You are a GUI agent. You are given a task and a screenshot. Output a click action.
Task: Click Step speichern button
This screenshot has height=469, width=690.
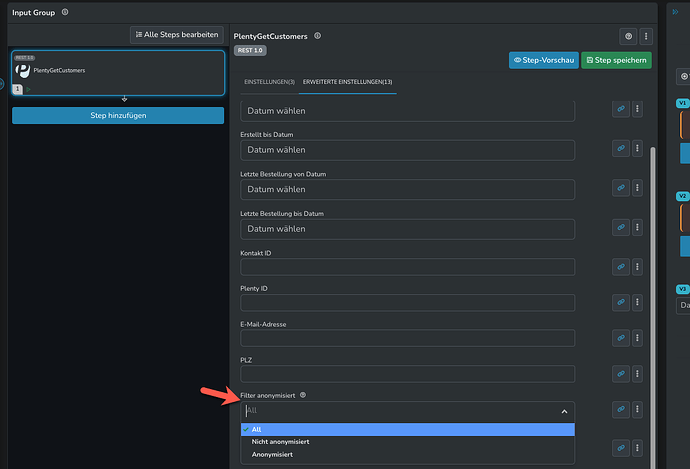click(x=616, y=60)
